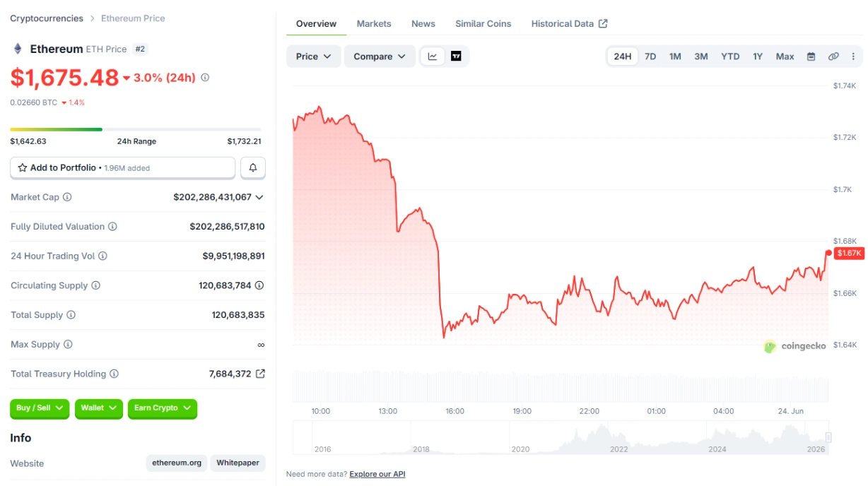The height and width of the screenshot is (486, 868).
Task: Click the chart share link icon
Action: [833, 57]
